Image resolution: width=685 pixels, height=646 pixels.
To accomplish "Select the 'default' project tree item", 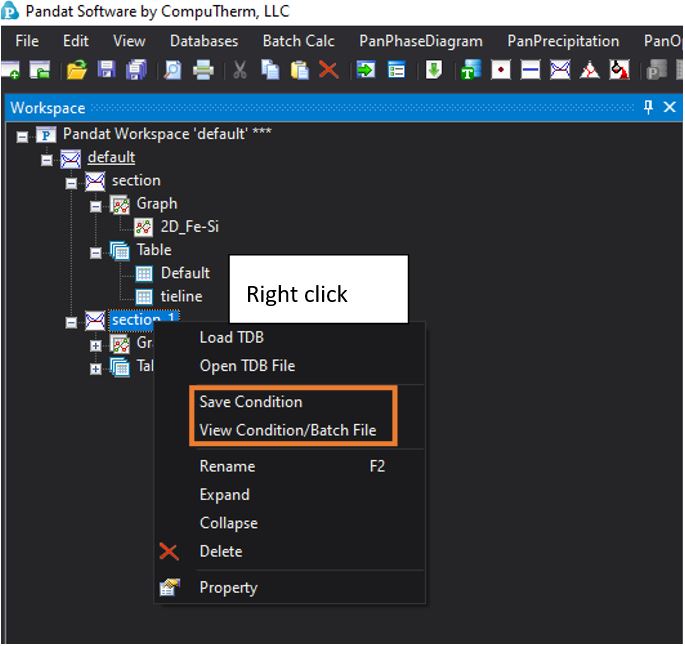I will 111,157.
